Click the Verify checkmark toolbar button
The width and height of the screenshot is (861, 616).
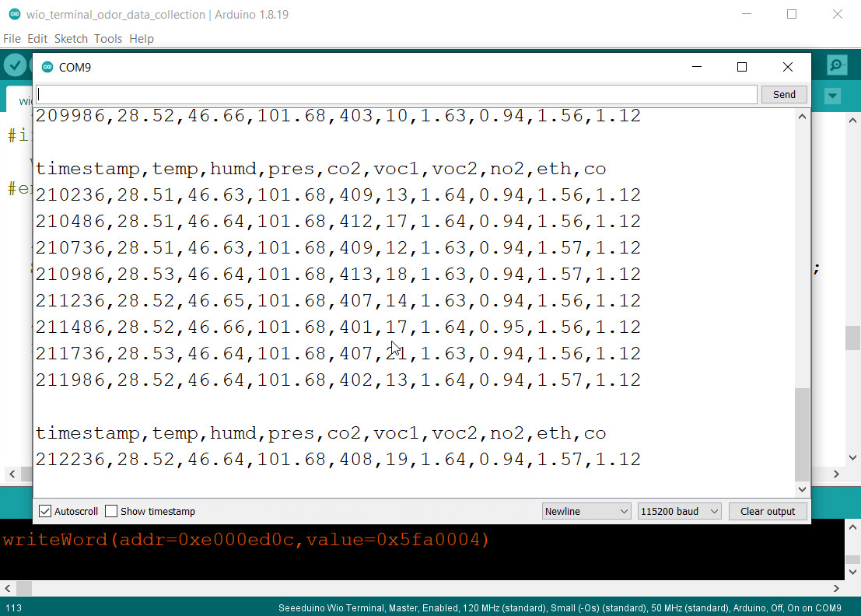coord(15,65)
